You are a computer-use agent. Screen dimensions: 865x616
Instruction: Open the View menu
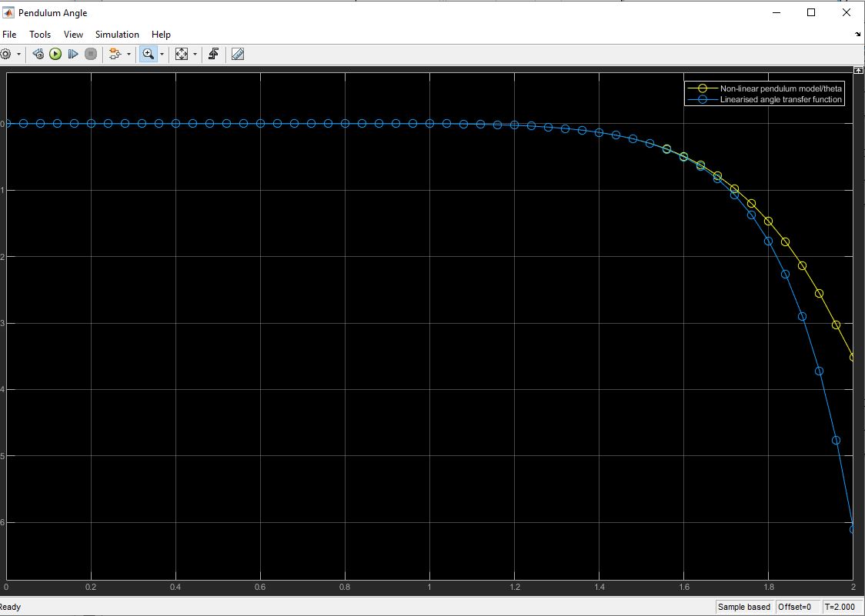(73, 34)
